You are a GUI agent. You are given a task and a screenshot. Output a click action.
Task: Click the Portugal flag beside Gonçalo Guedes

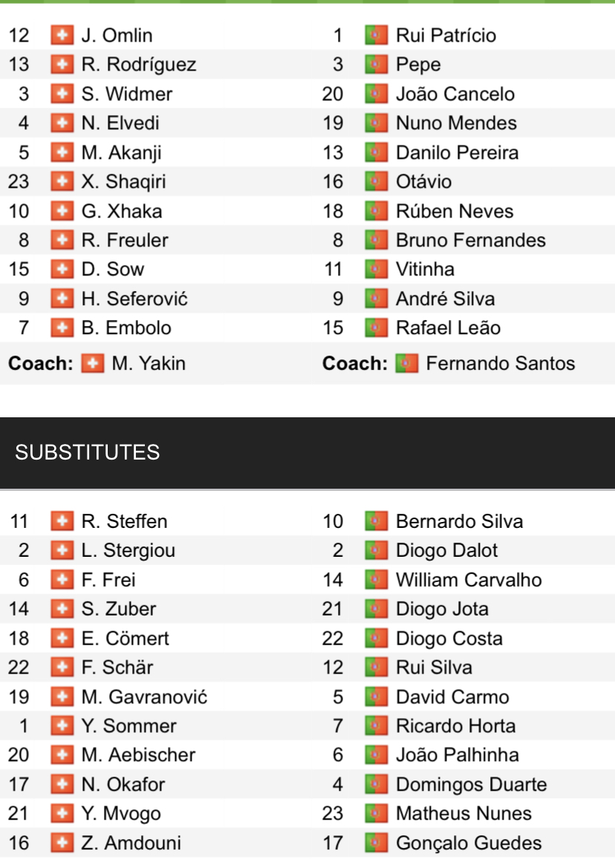coord(377,843)
